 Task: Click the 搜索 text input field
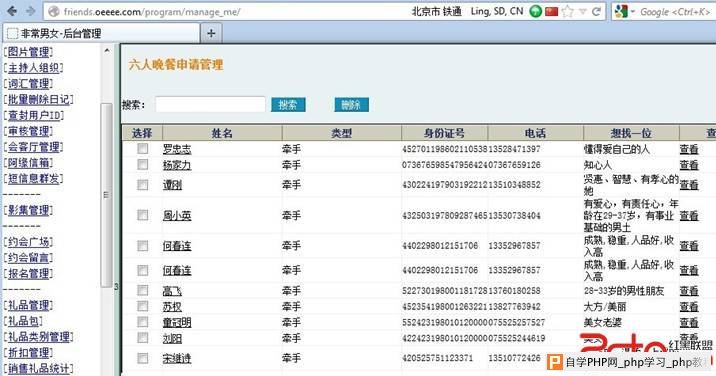click(210, 105)
